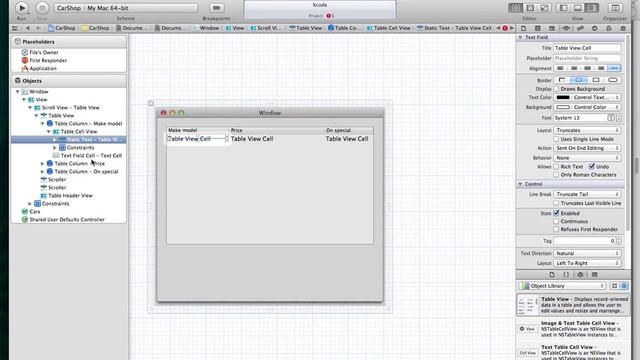Toggle the Breakpoints button
Screen dimensions: 640x360
(x=216, y=8)
